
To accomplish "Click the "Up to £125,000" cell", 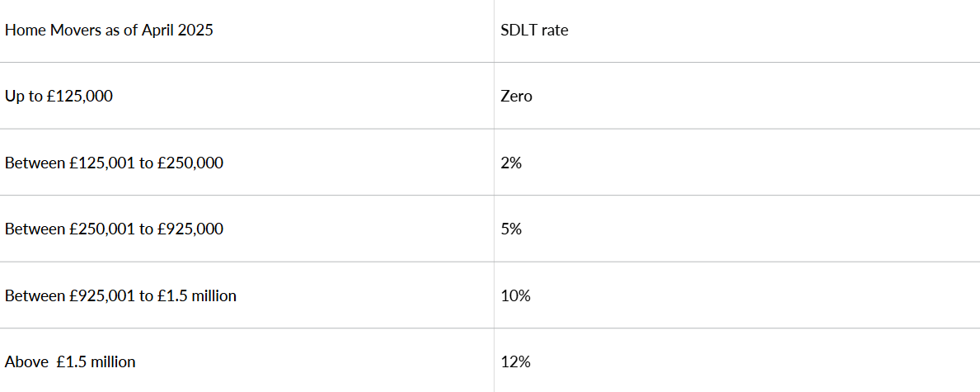I will (x=59, y=97).
